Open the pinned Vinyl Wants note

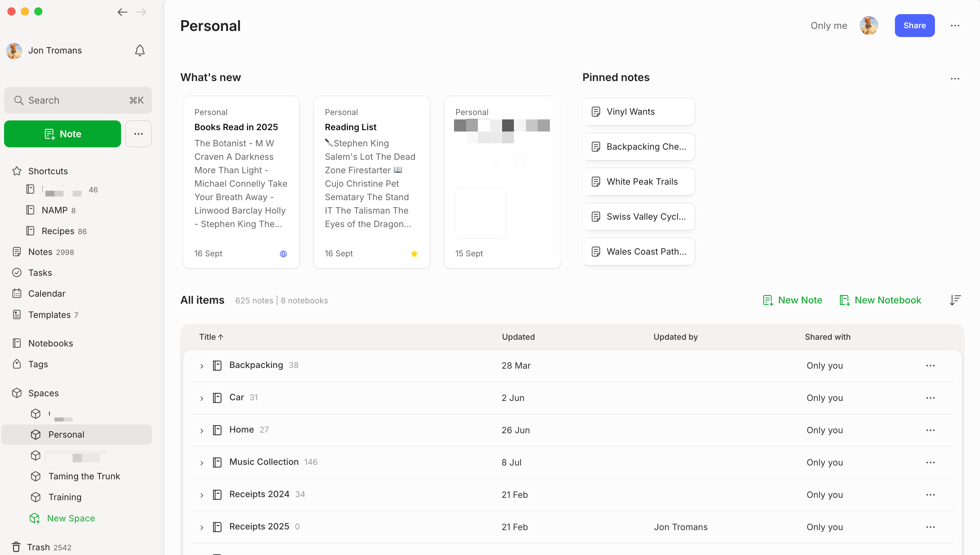638,112
